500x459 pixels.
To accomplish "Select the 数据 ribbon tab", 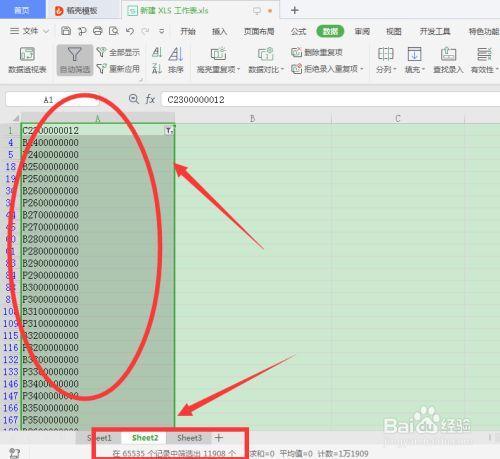I will (330, 31).
